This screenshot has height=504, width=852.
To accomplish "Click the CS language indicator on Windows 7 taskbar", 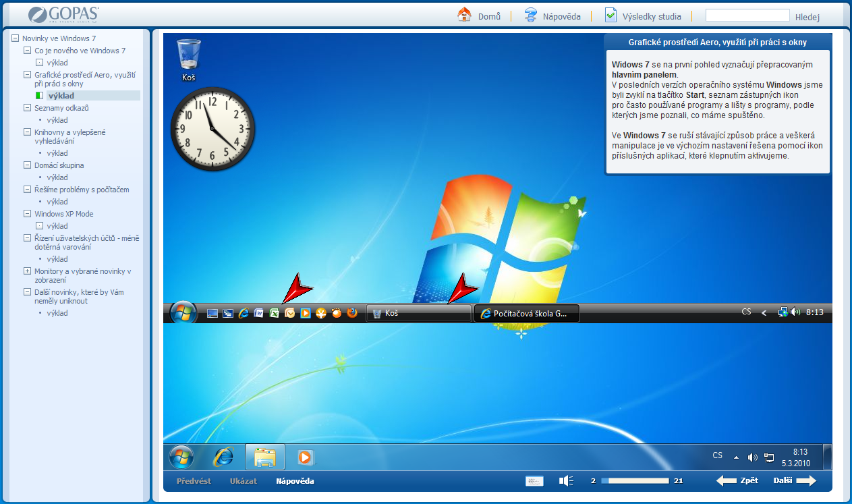I will coord(718,455).
